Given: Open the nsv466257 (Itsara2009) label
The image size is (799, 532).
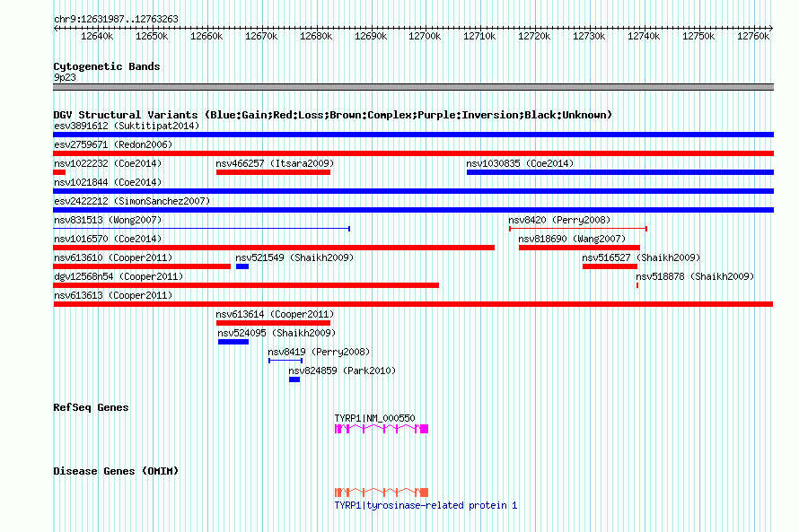Looking at the screenshot, I should 275,163.
